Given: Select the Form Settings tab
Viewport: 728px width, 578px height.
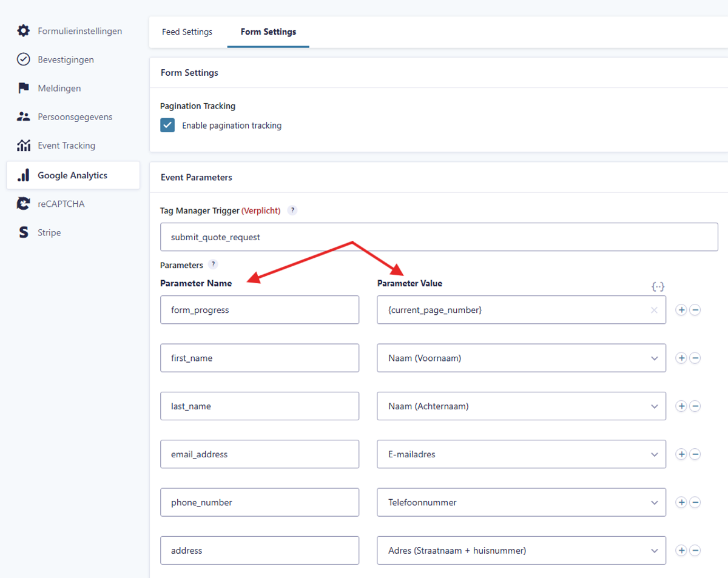Looking at the screenshot, I should tap(268, 32).
